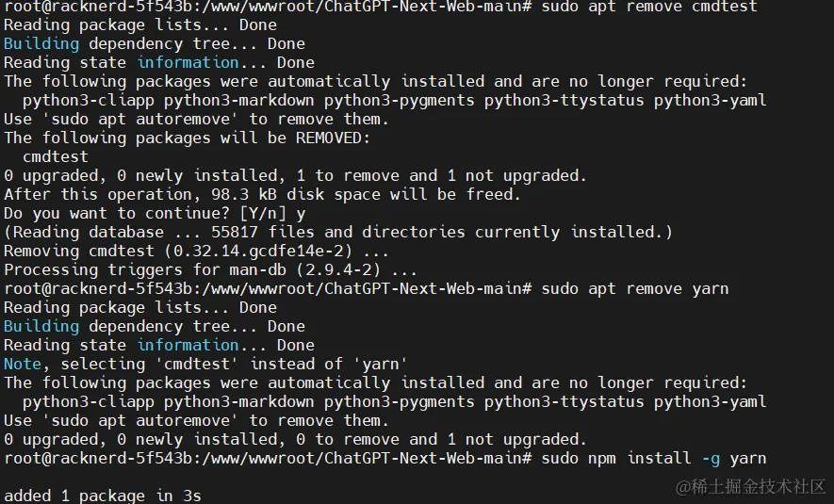
Task: Click the word 'REMOVED:' in the output
Action: [x=333, y=138]
